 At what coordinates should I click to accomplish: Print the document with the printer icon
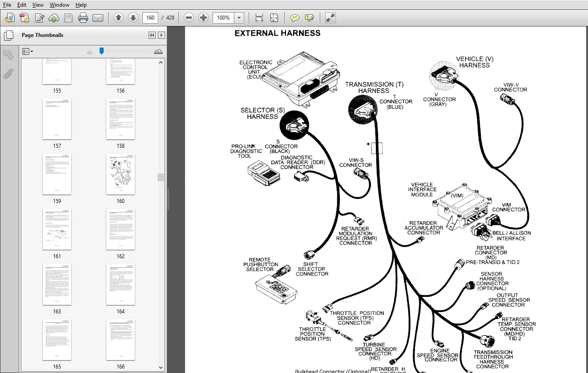(83, 18)
